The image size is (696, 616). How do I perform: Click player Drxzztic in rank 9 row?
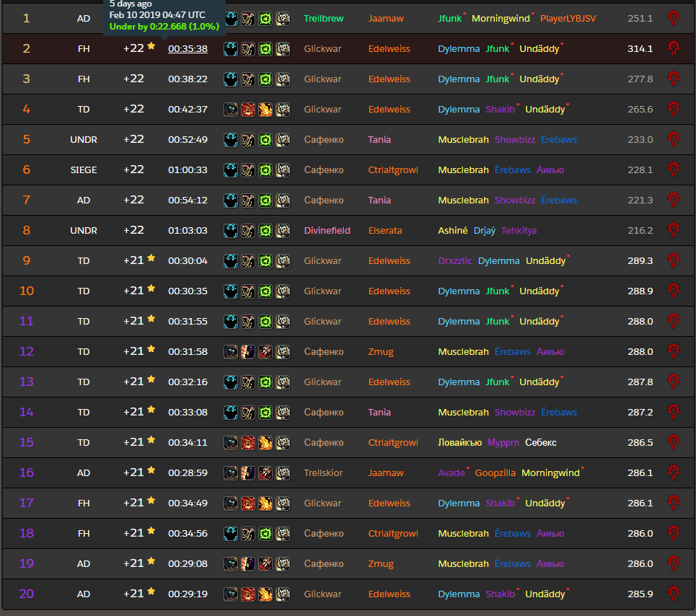454,260
